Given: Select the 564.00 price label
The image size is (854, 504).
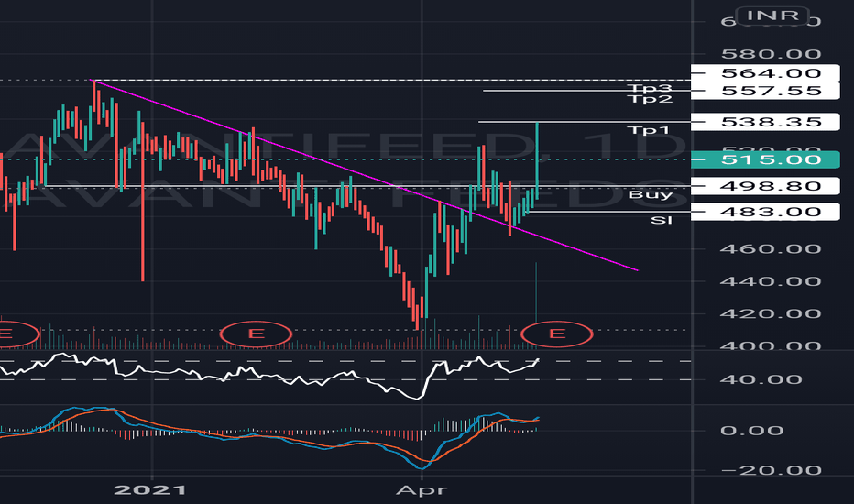Looking at the screenshot, I should (x=765, y=73).
